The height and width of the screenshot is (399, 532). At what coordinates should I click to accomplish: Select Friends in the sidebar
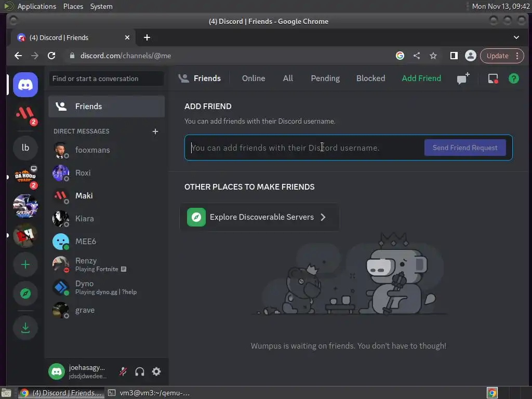107,107
